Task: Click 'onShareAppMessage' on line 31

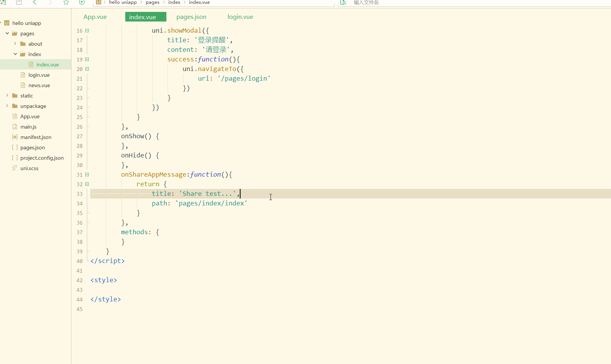Action: [154, 175]
